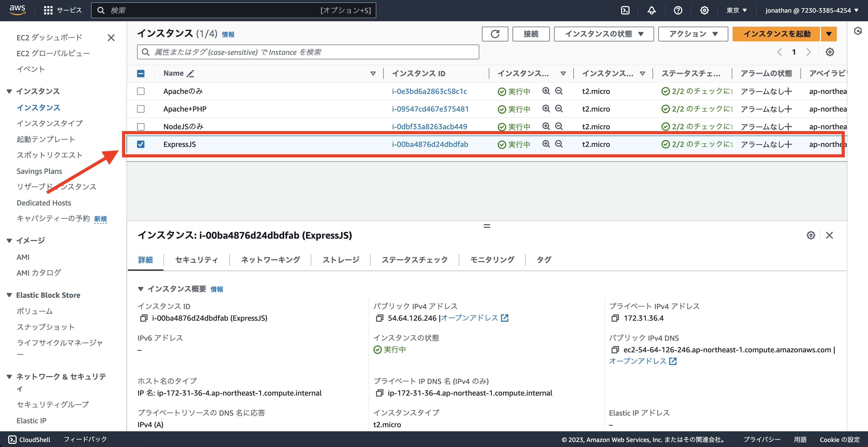
Task: Open the table preferences gear near pagination
Action: point(830,52)
